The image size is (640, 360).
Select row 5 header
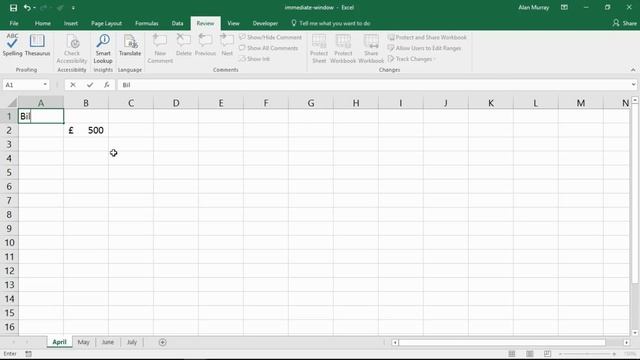9,172
